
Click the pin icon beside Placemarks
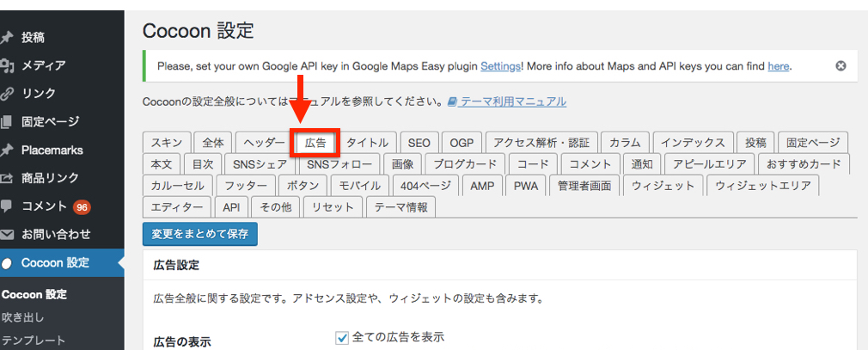point(7,150)
